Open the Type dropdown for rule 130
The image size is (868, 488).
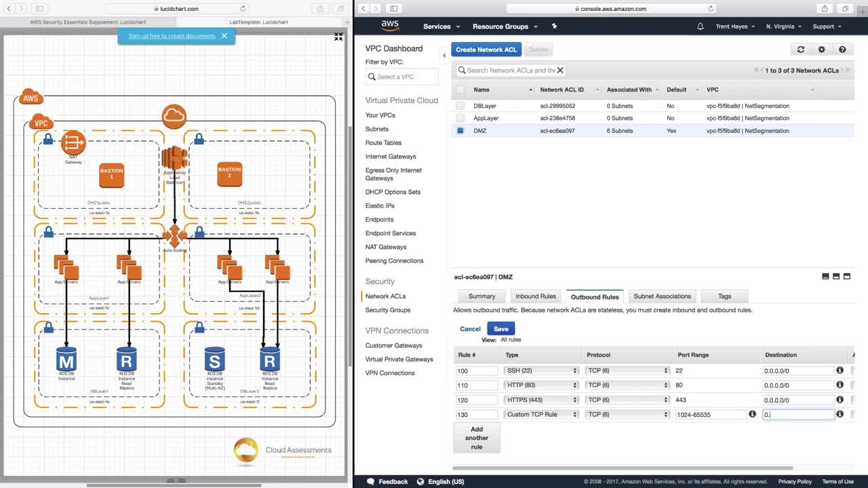pos(541,414)
